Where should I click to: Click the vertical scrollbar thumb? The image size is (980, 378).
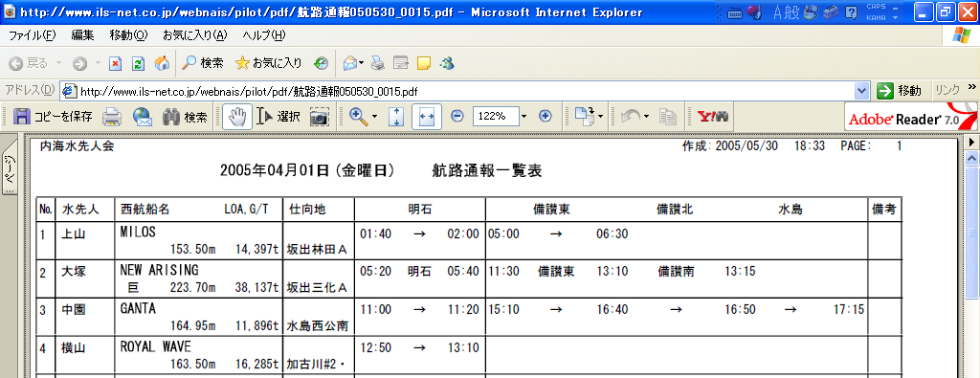tap(972, 233)
